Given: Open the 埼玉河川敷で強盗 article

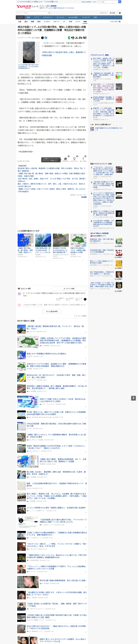Looking at the screenshot, I should 63,580.
